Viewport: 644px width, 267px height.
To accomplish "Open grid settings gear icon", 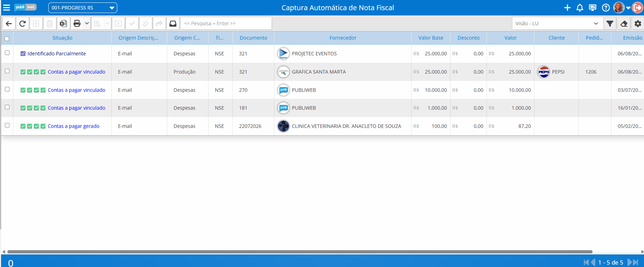I will (638, 23).
